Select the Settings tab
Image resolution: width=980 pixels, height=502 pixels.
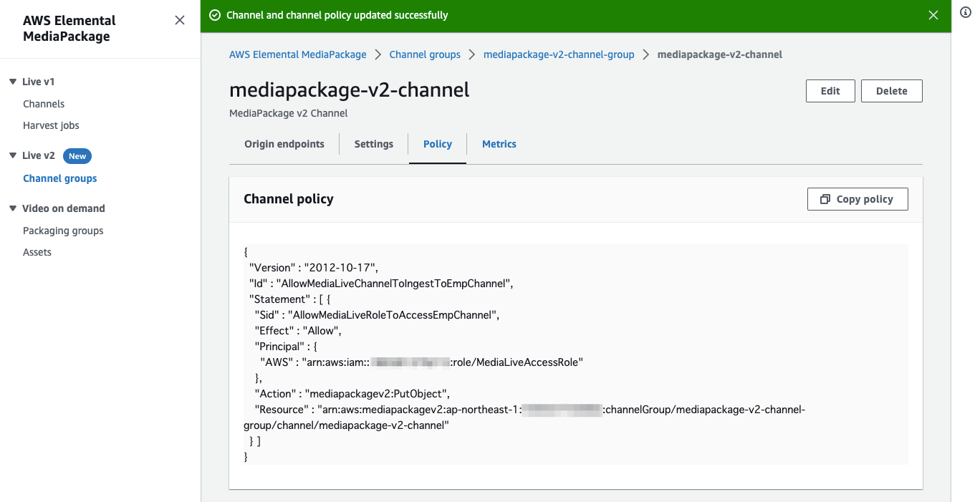point(373,143)
